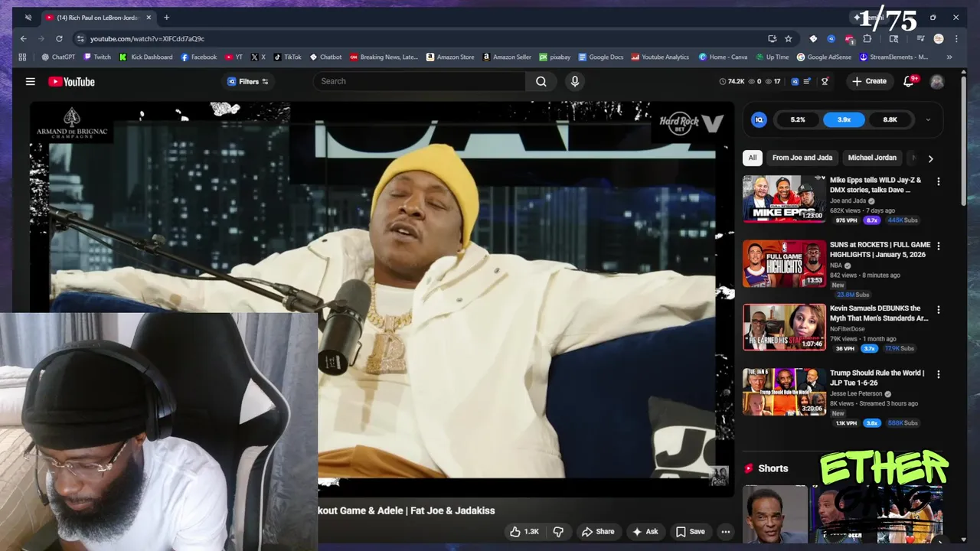Select the Michael Jordan chip
Screen dimensions: 980x551
pyautogui.click(x=872, y=158)
